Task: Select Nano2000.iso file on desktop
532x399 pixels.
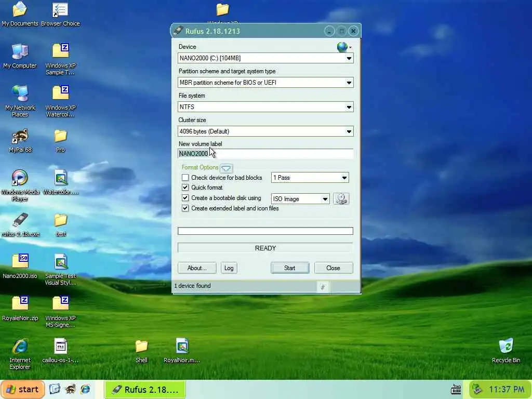Action: click(20, 267)
